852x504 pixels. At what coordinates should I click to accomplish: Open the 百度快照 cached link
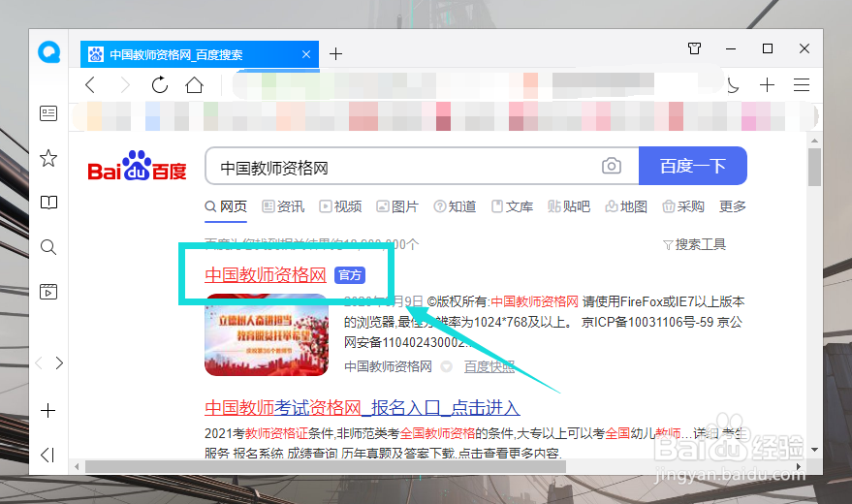489,366
